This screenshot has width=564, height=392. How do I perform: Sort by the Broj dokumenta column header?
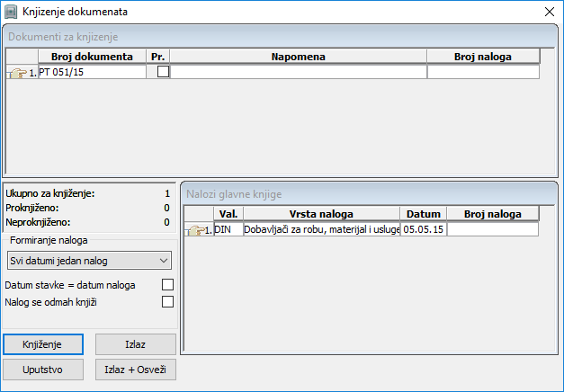point(91,57)
